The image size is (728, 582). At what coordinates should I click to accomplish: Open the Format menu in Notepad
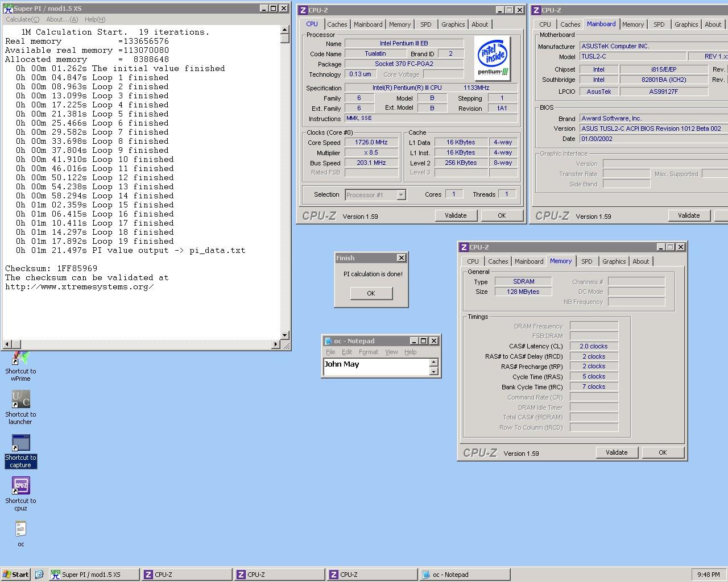click(369, 352)
